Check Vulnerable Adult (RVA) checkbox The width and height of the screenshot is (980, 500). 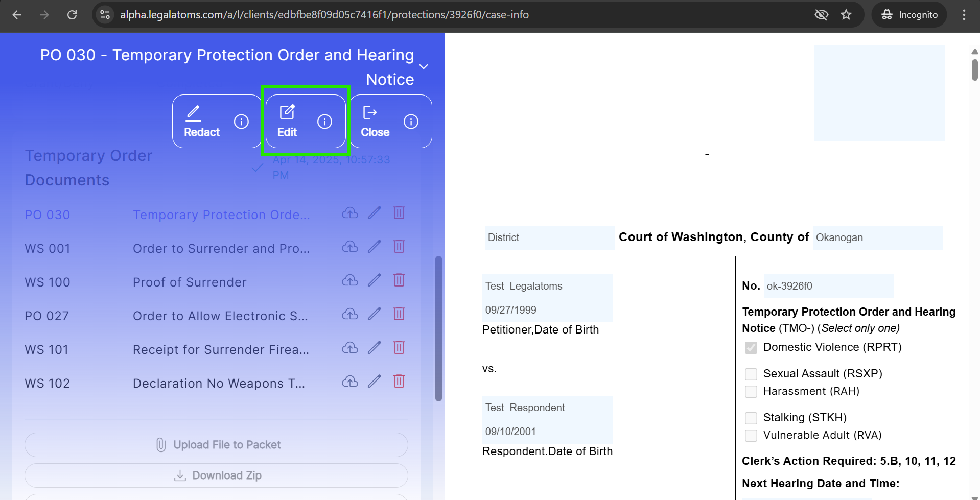coord(751,436)
